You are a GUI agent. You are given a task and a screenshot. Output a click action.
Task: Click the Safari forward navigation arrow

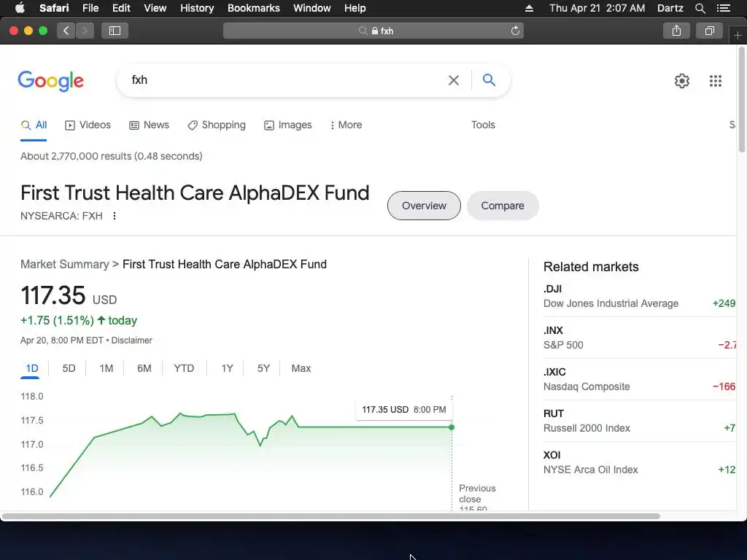[85, 31]
